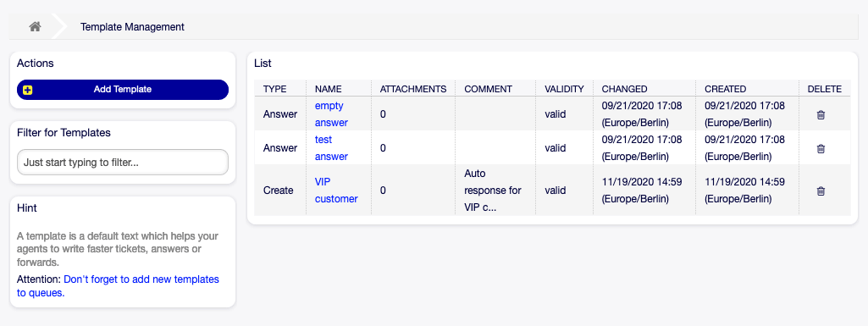Viewport: 868px width, 326px height.
Task: Click the home icon in breadcrumb
Action: coord(35,26)
